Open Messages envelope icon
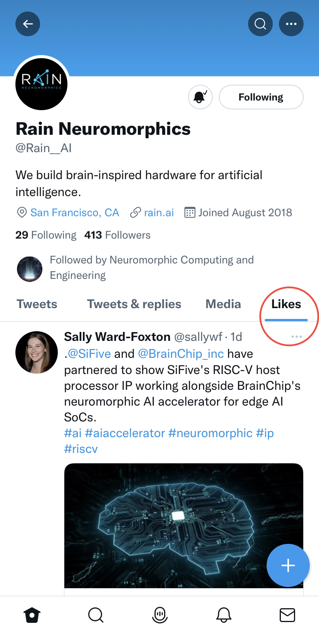Screen dimensions: 319x644 tap(287, 615)
